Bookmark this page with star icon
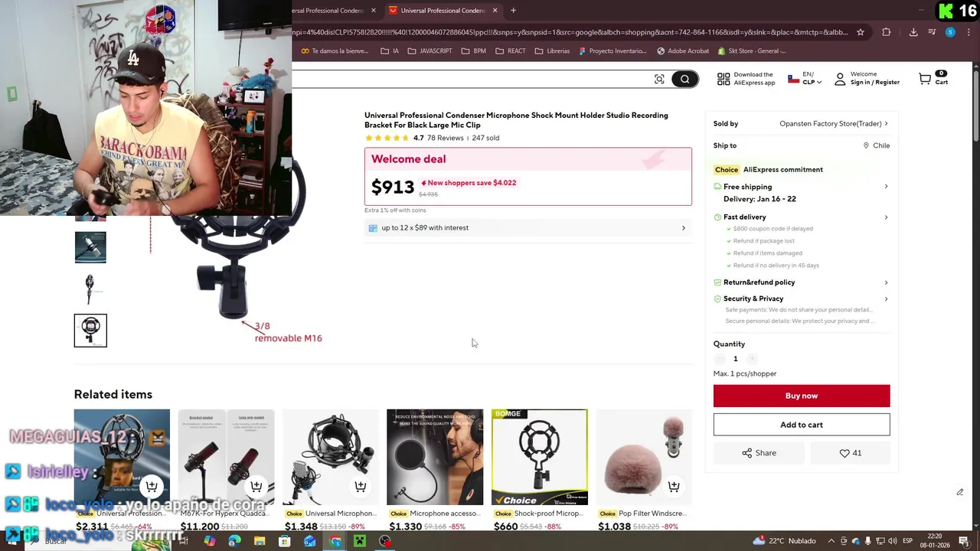 [x=861, y=32]
